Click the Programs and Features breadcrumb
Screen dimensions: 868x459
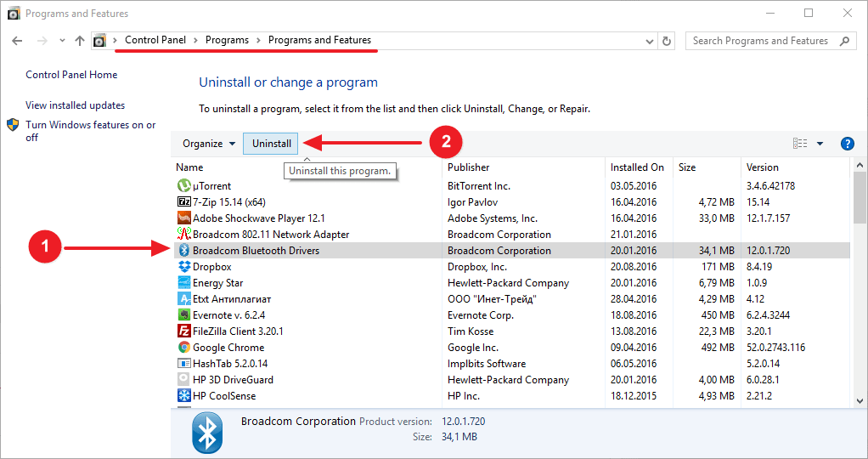point(319,40)
